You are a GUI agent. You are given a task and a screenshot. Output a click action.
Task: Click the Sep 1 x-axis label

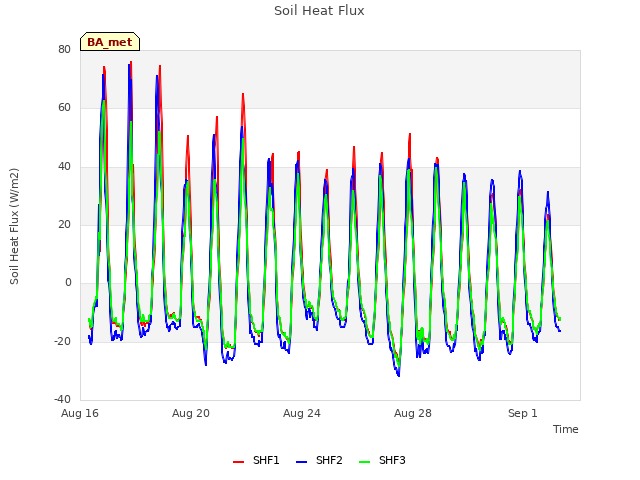click(x=522, y=413)
